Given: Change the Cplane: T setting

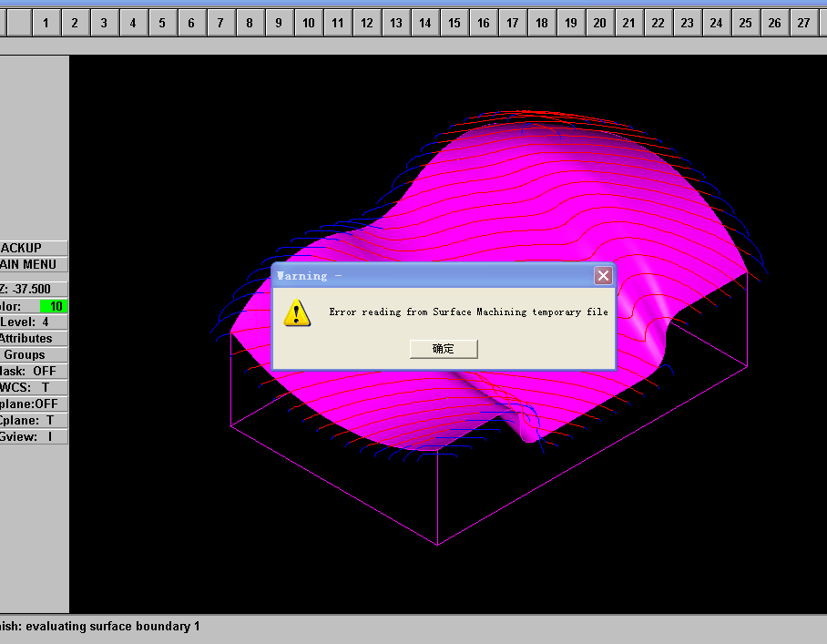Looking at the screenshot, I should click(34, 420).
